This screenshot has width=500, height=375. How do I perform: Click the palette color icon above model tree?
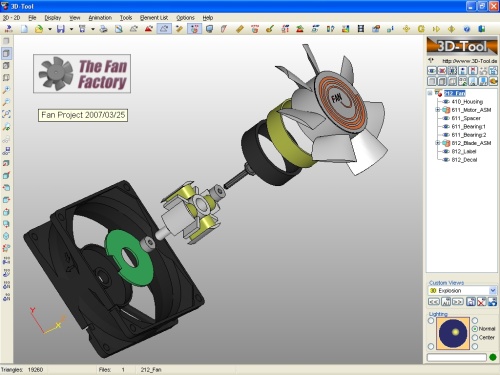pos(493,81)
